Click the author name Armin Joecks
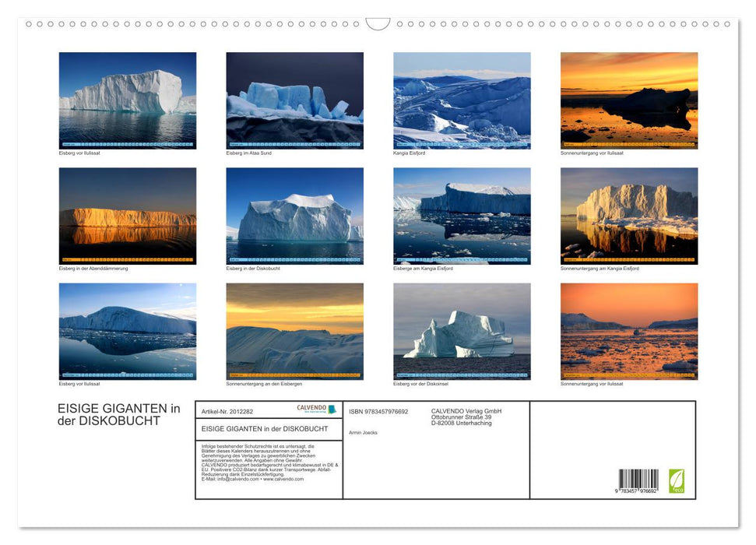The image size is (756, 545). pos(363,432)
